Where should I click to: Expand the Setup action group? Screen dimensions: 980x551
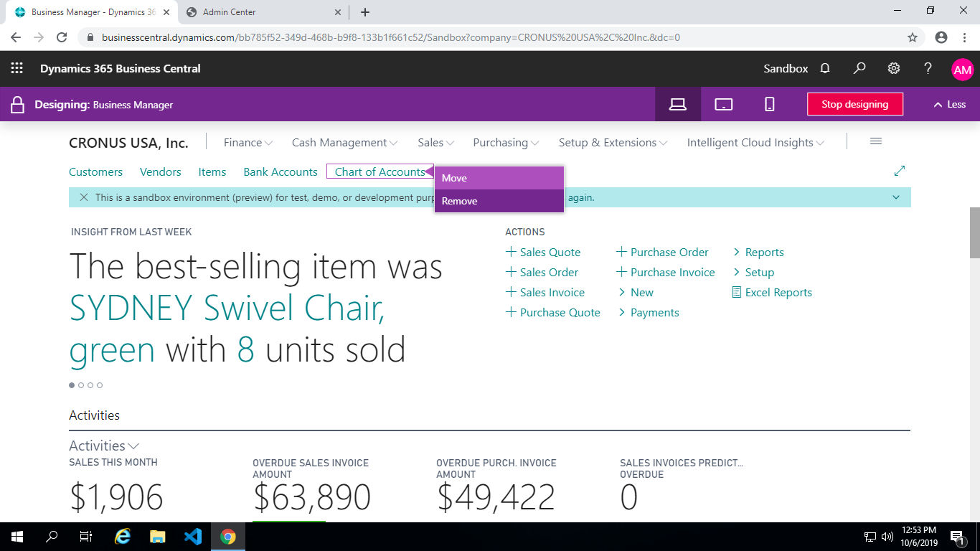(x=753, y=272)
